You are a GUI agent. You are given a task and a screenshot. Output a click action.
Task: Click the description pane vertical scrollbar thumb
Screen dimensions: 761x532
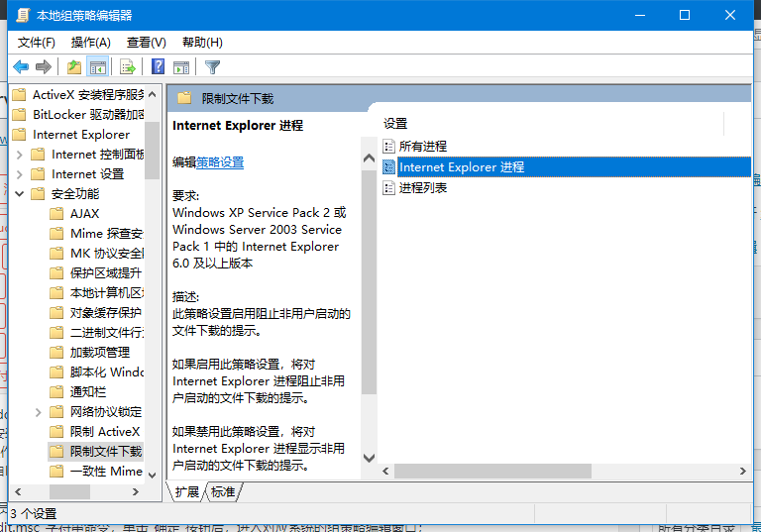click(369, 281)
